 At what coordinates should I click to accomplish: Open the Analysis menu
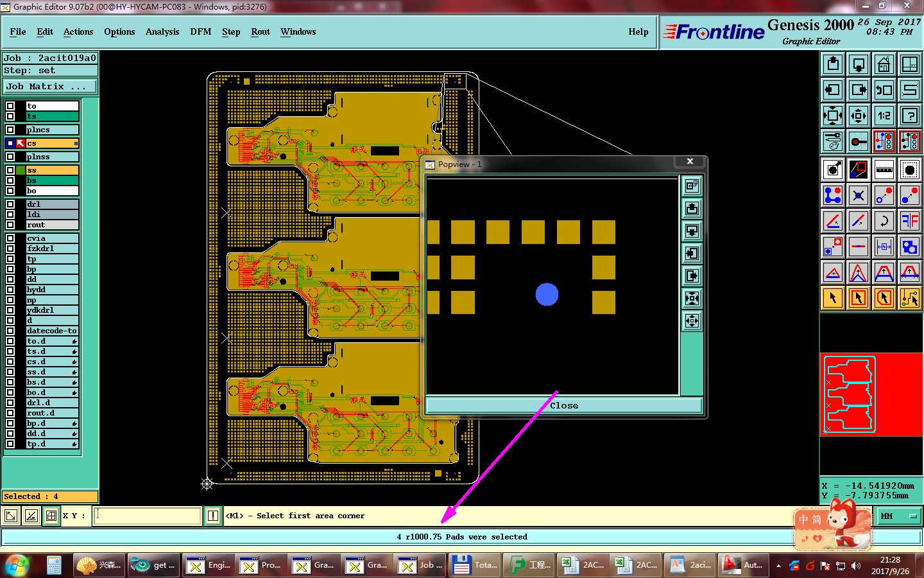[162, 31]
